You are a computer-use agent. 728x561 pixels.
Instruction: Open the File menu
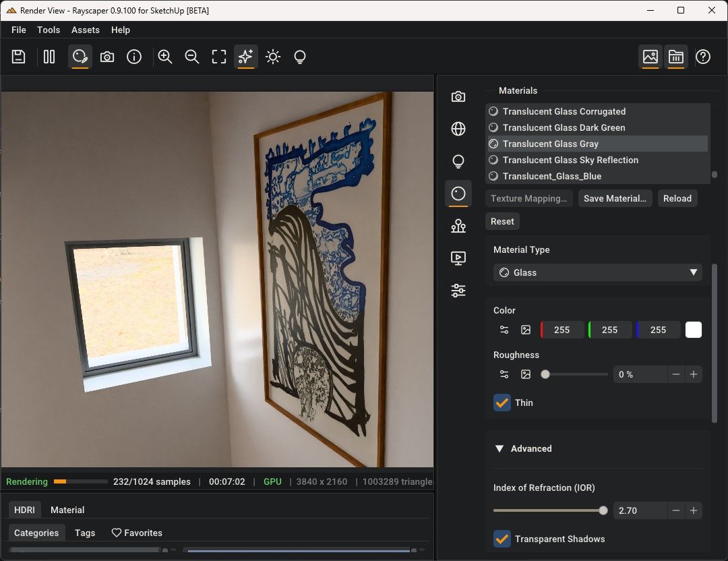tap(19, 30)
